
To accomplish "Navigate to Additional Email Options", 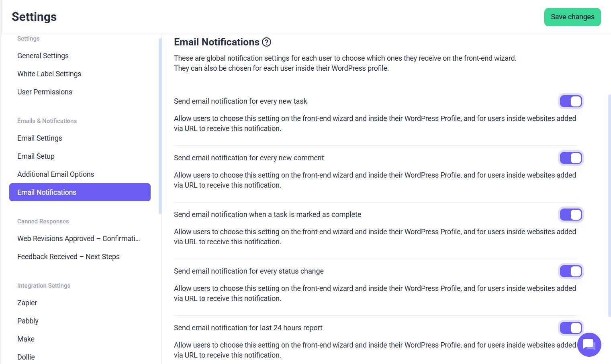I will click(x=56, y=174).
